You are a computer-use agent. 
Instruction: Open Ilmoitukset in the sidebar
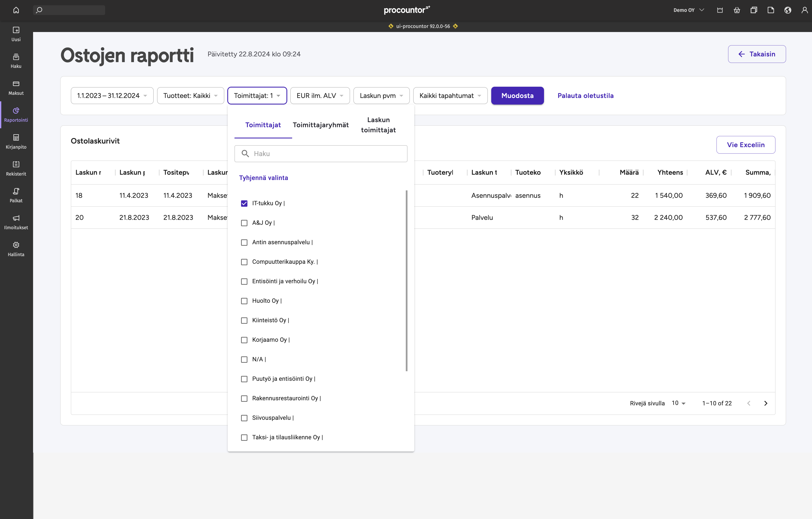pos(16,222)
